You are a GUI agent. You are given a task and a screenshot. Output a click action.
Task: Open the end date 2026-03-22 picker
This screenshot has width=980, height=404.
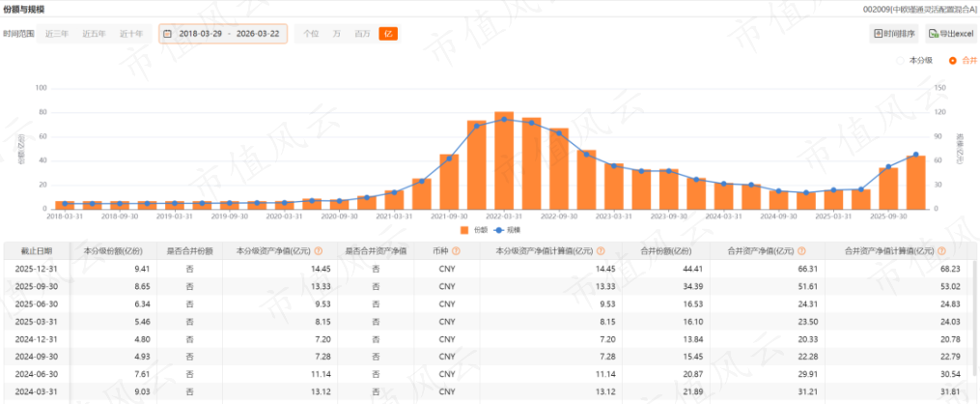coord(256,34)
